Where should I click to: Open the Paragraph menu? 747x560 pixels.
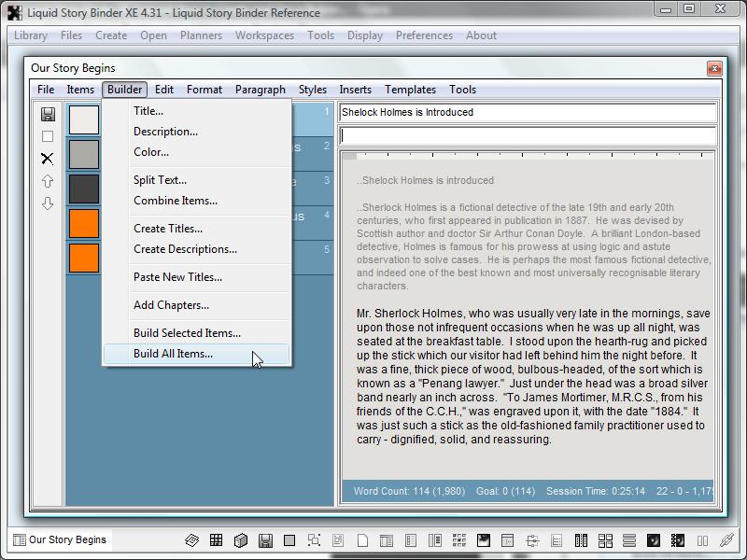coord(261,90)
